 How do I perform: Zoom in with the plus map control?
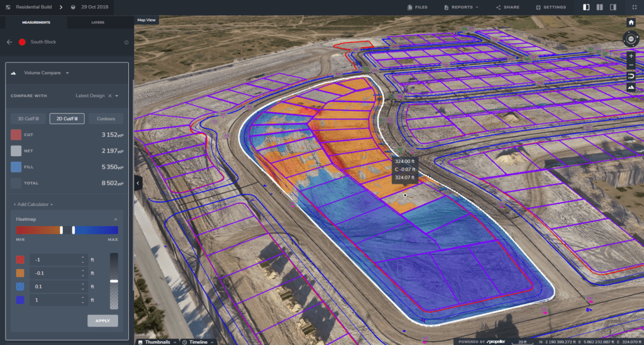(631, 55)
